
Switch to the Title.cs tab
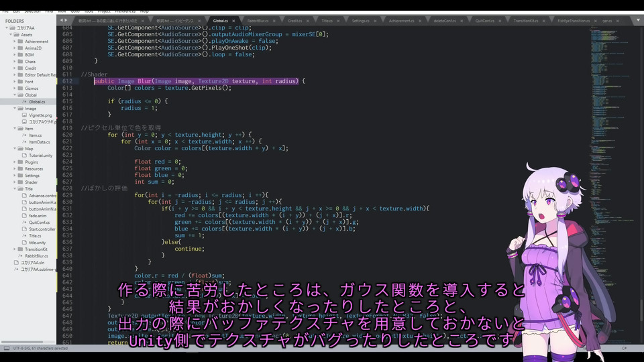tap(327, 21)
